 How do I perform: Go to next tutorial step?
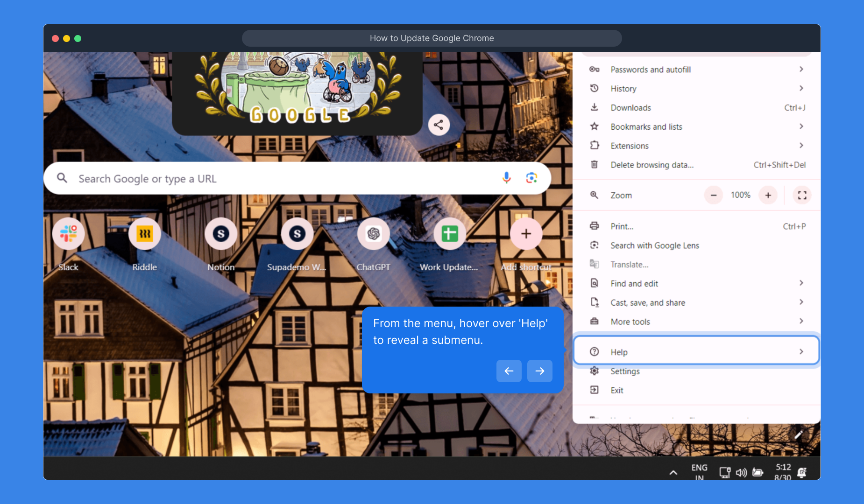[539, 371]
